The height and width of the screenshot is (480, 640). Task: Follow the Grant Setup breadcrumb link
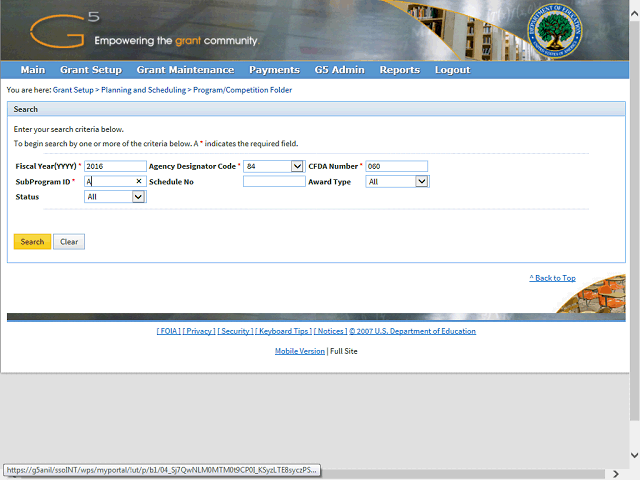pyautogui.click(x=73, y=90)
